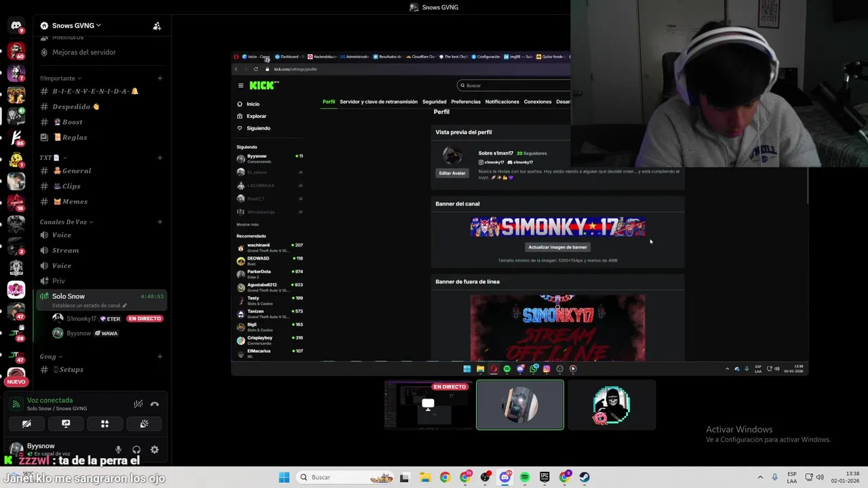Toggle Discord noise suppression icon
Image resolution: width=868 pixels, height=488 pixels.
tap(138, 404)
